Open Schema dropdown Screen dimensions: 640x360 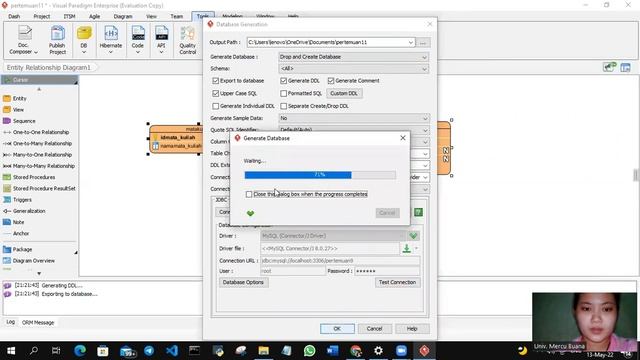[424, 69]
